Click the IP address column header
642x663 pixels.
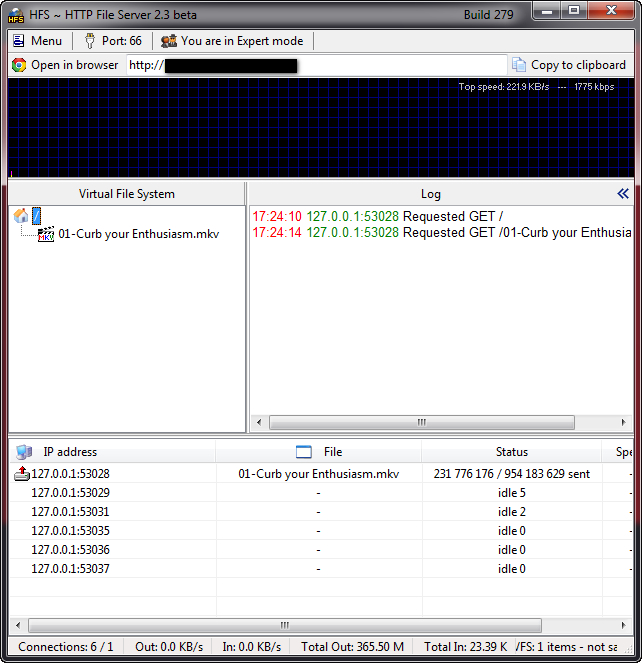pyautogui.click(x=70, y=452)
